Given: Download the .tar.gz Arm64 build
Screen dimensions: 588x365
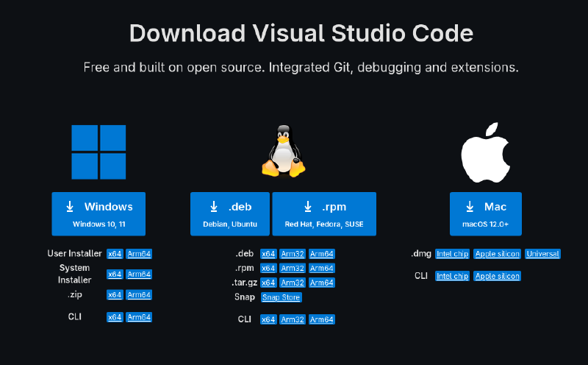Looking at the screenshot, I should coord(322,283).
